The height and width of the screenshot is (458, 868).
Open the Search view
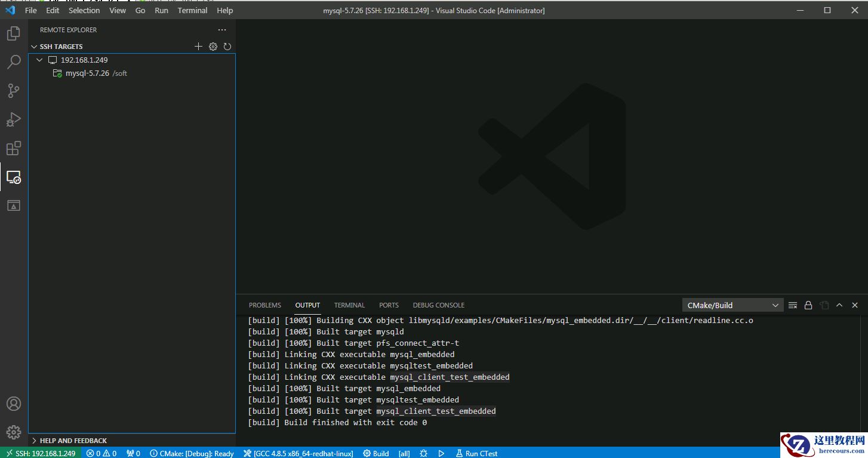[x=14, y=62]
